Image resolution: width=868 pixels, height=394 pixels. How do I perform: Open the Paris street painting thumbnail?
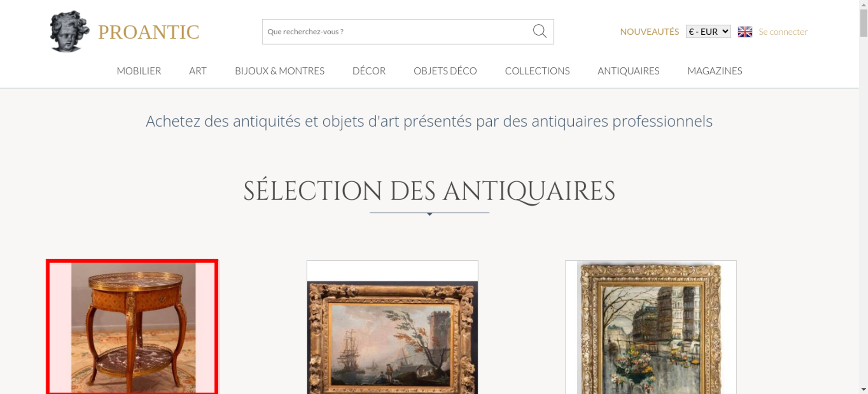(651, 327)
